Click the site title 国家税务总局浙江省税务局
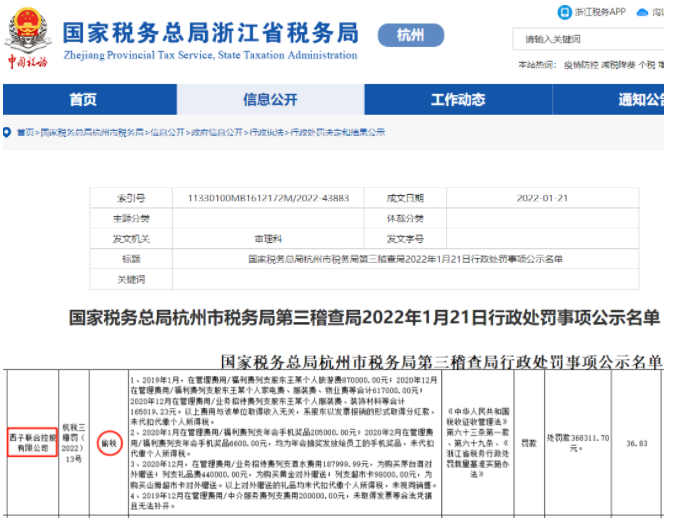Image resolution: width=676 pixels, height=525 pixels. (211, 33)
